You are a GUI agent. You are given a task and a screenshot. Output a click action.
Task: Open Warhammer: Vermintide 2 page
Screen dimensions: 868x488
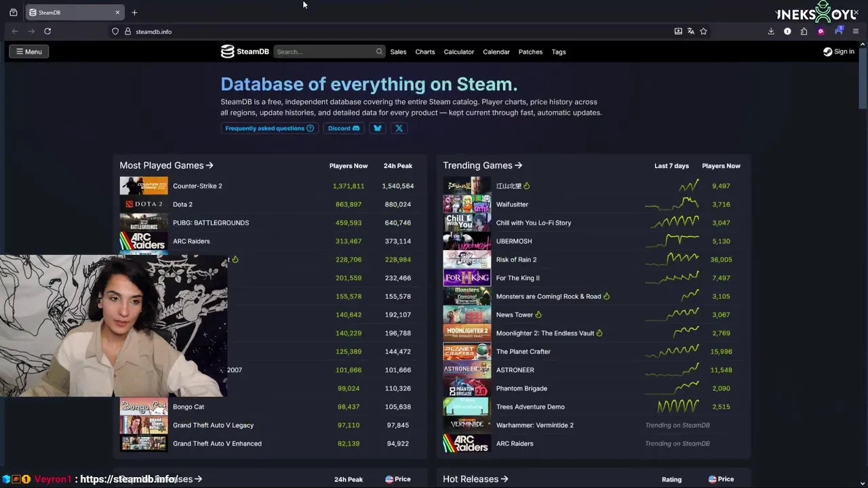pos(535,425)
